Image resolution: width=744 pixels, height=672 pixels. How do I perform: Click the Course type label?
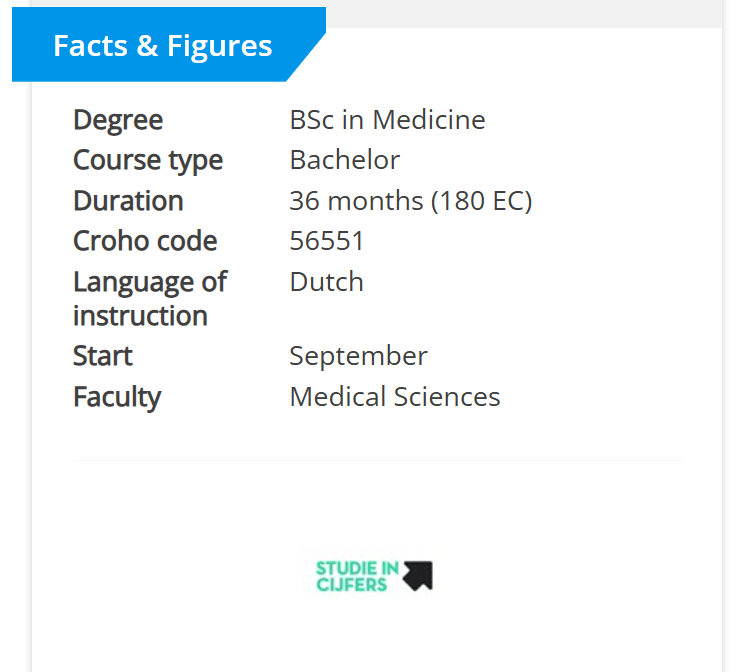tap(148, 160)
